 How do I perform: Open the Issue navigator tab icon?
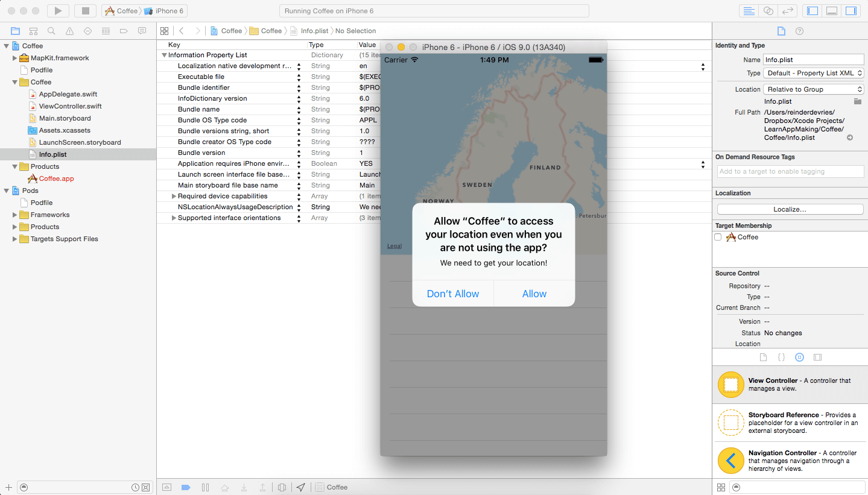69,31
